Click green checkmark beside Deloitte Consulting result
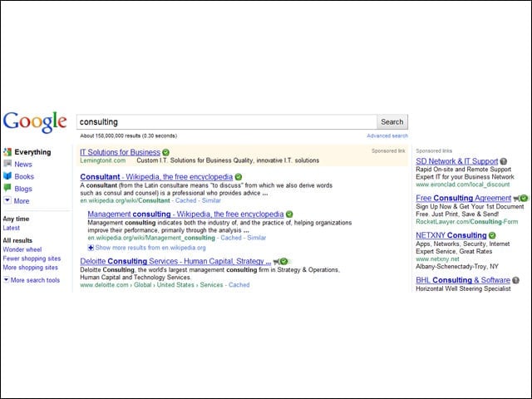 (284, 261)
